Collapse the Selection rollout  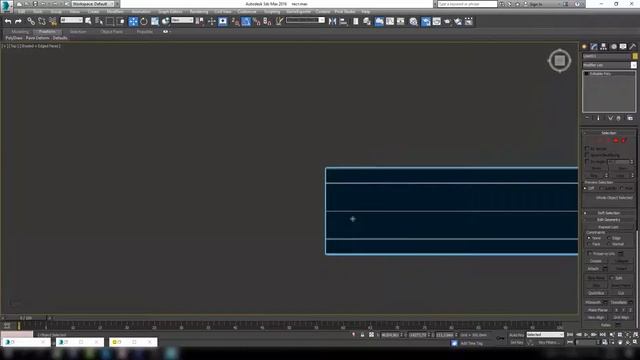coord(608,133)
